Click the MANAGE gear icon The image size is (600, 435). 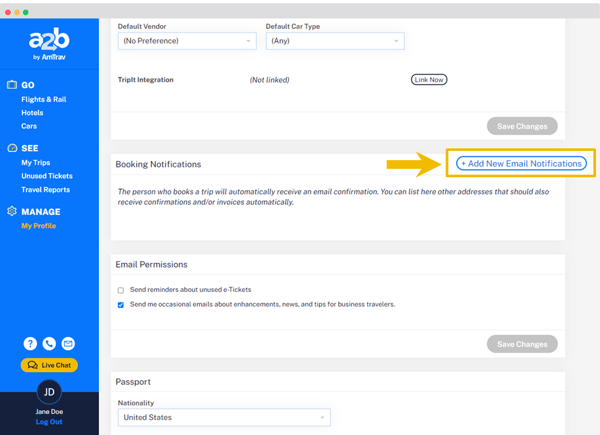pos(12,212)
